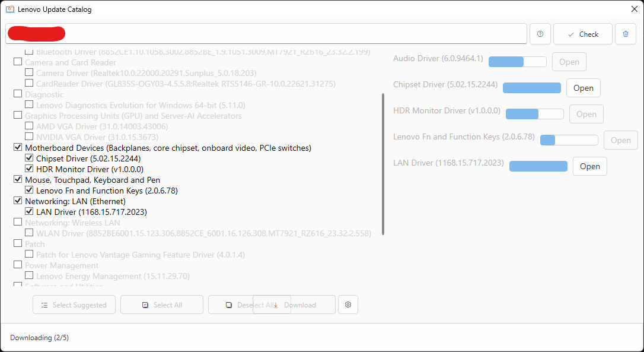Toggle Graphics Processing Units category checkbox
644x352 pixels.
click(18, 115)
